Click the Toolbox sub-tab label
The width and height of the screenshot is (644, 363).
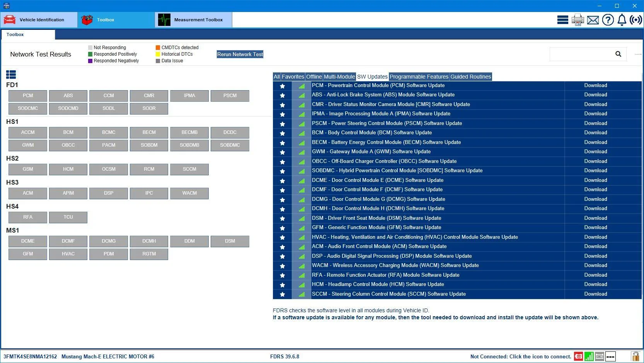[15, 34]
